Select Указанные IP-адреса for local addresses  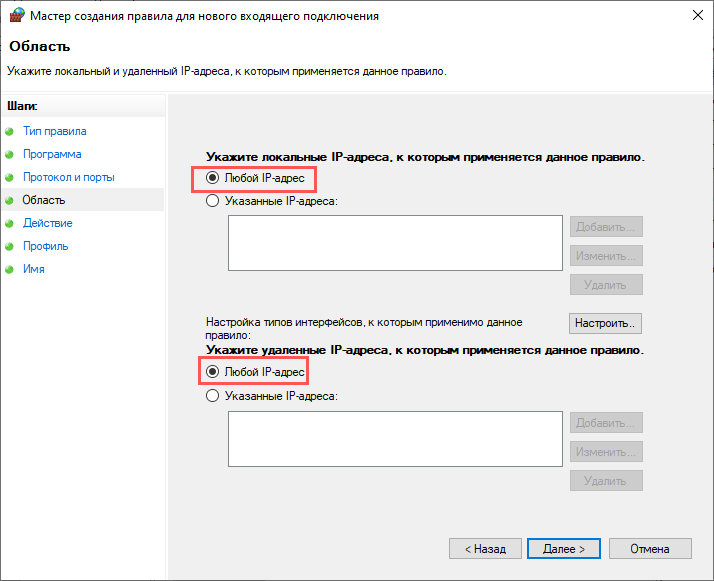pyautogui.click(x=212, y=201)
